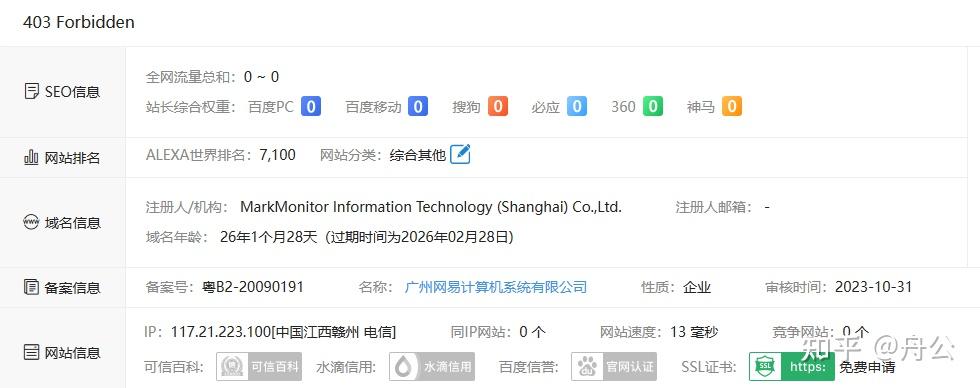Click the 同IP网站 0 个 value
Viewport: 980px width, 388px height.
(532, 332)
